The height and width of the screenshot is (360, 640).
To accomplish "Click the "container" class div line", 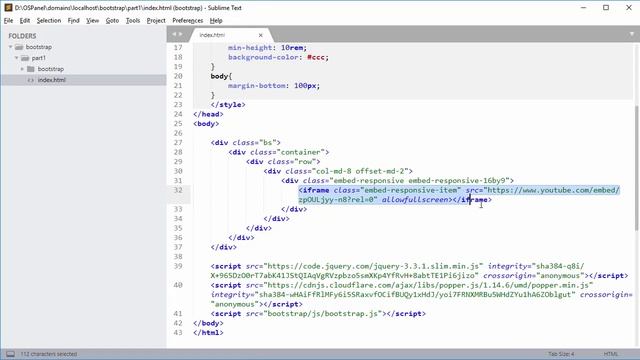I will [279, 152].
